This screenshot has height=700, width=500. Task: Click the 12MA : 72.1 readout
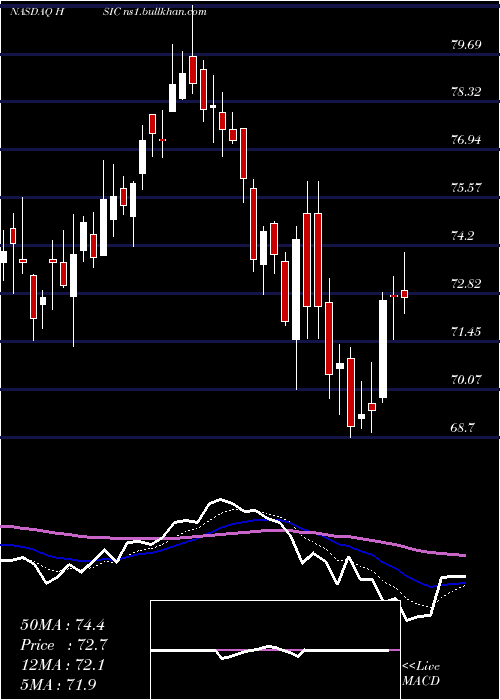click(62, 665)
